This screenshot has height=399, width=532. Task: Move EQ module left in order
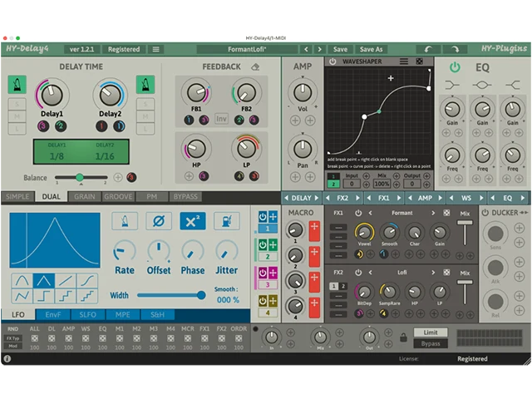493,198
